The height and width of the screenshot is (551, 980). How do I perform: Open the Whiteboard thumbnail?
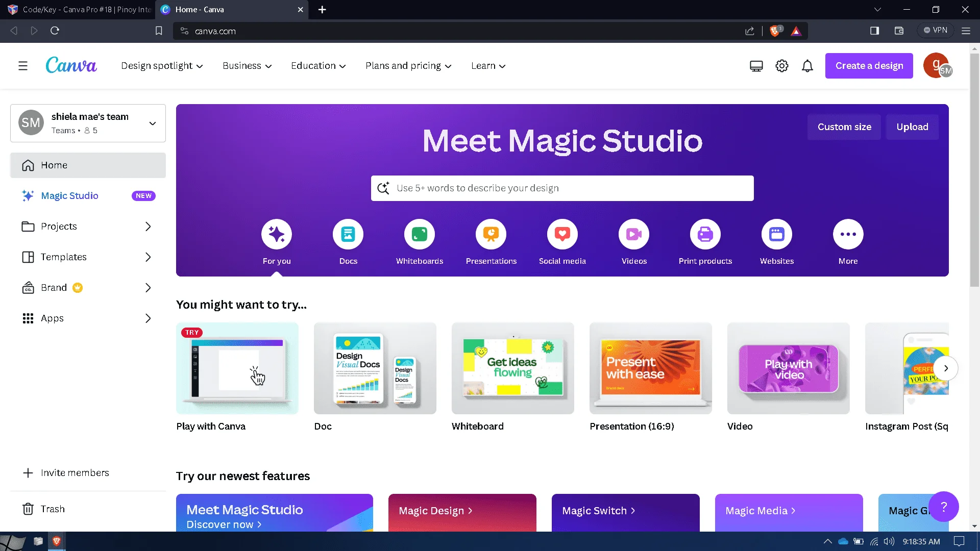[513, 368]
